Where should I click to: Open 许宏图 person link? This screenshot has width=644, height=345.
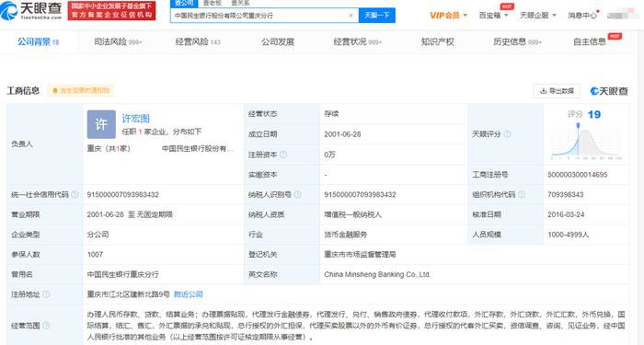pos(135,119)
